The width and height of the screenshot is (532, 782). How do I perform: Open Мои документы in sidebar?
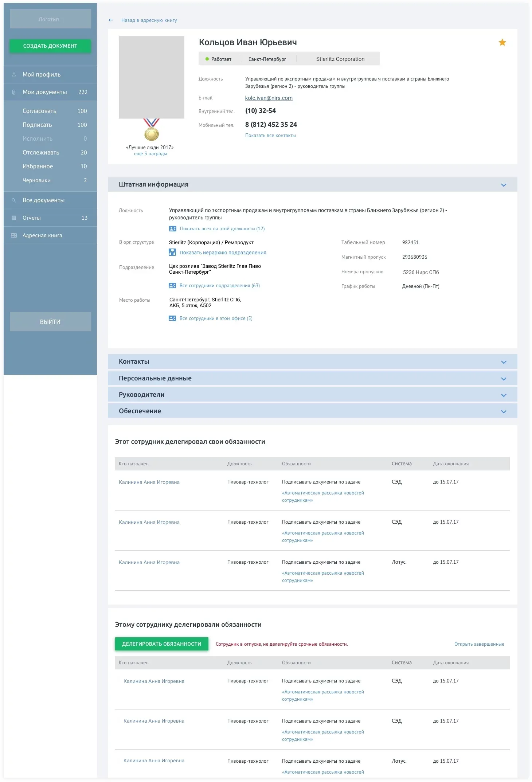coord(50,92)
